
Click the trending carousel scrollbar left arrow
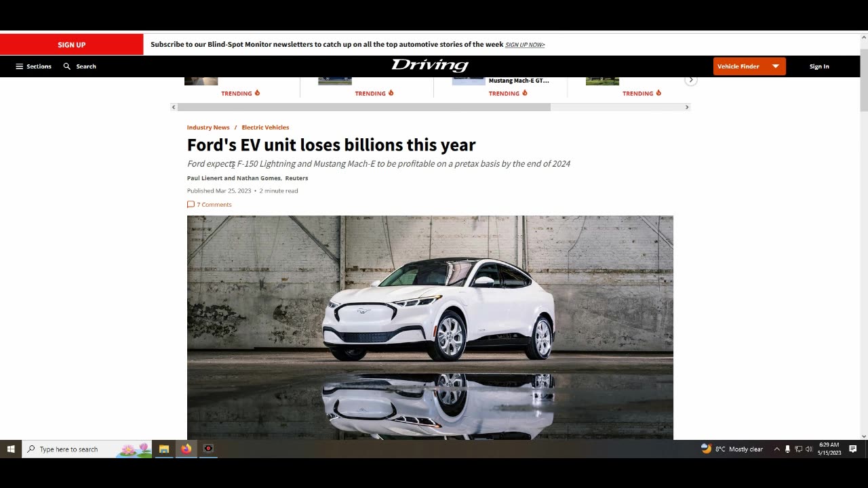[174, 107]
